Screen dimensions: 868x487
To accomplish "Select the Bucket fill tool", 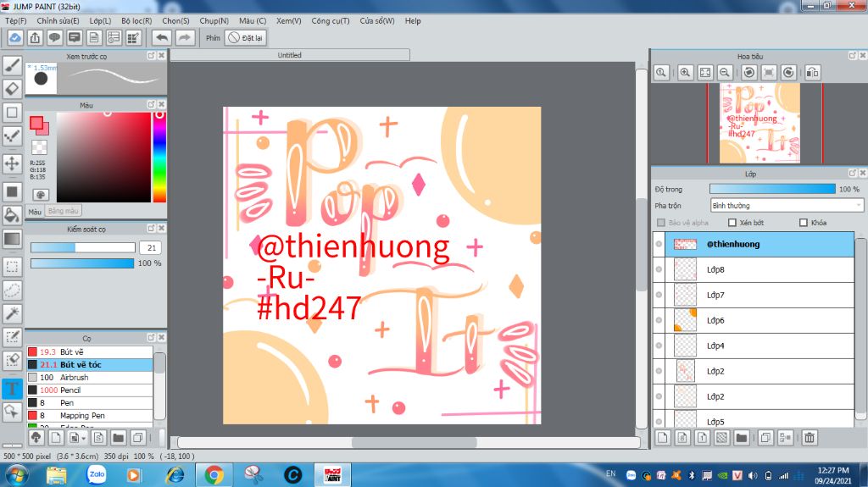I will click(12, 215).
